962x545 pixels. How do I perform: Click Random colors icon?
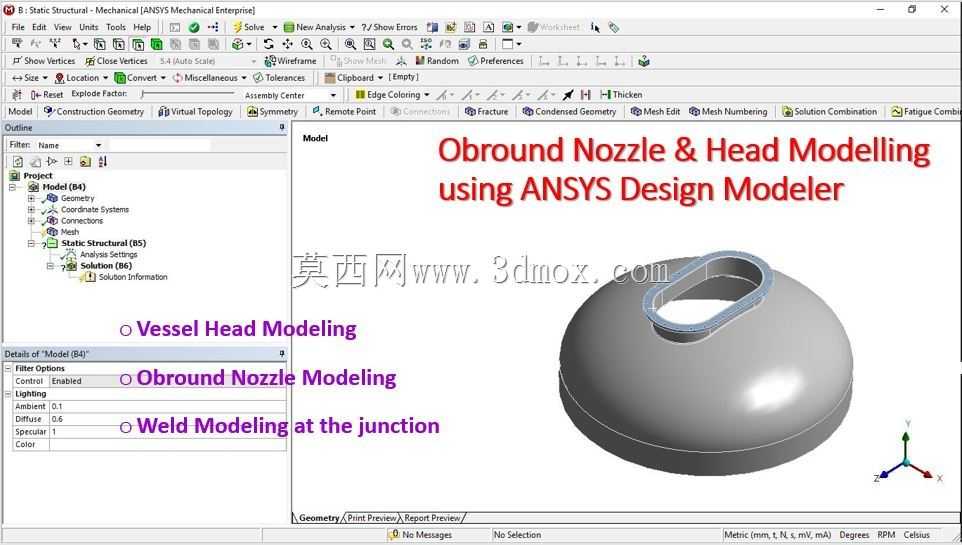(x=437, y=61)
